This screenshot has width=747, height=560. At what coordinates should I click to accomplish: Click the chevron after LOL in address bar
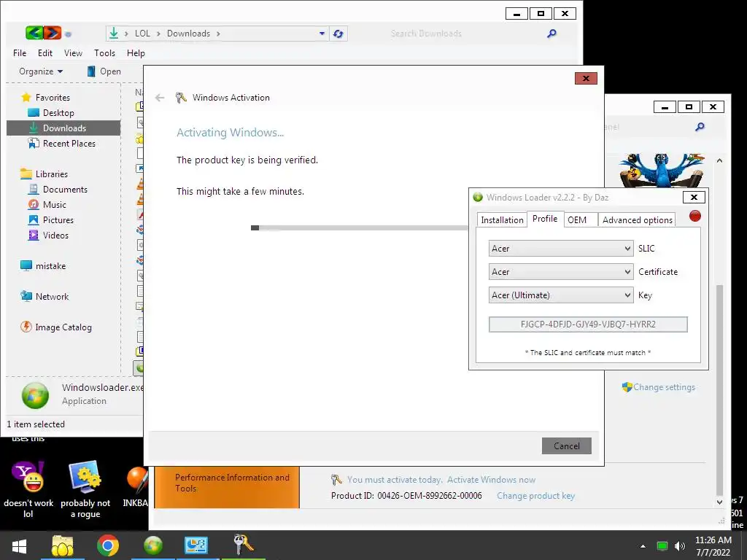158,34
